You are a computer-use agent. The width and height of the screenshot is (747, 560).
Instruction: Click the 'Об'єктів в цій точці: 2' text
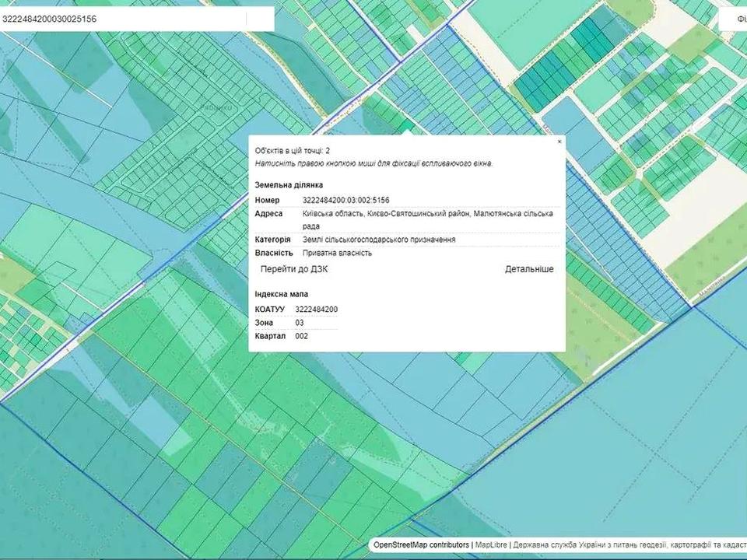tap(293, 150)
